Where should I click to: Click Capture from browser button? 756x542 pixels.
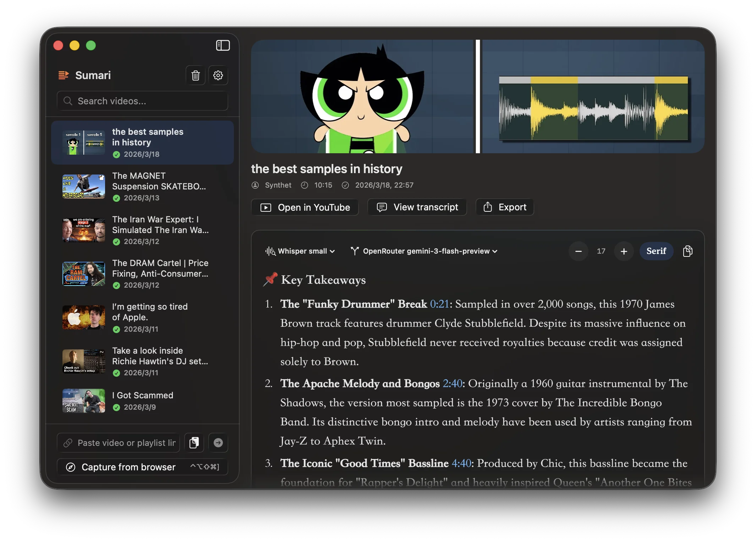click(142, 467)
